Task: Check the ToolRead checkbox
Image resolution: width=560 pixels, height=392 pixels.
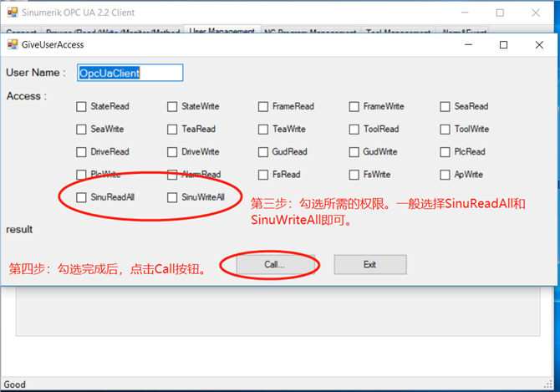Action: click(354, 130)
